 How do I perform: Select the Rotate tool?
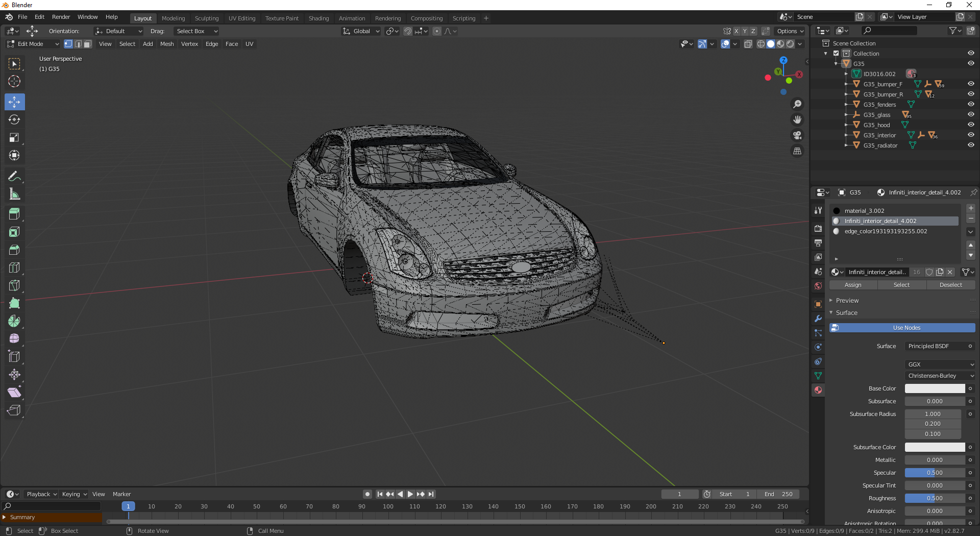point(14,120)
